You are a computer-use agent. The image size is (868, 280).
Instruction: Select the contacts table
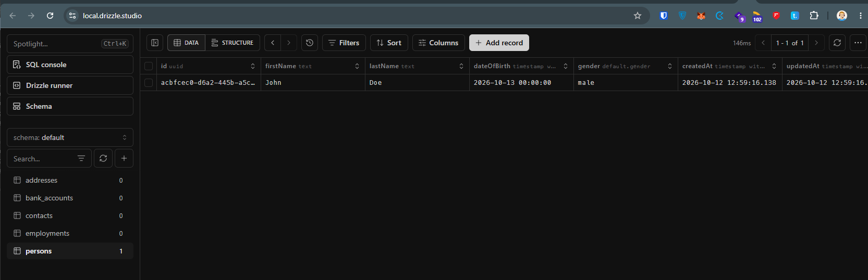tap(70, 215)
